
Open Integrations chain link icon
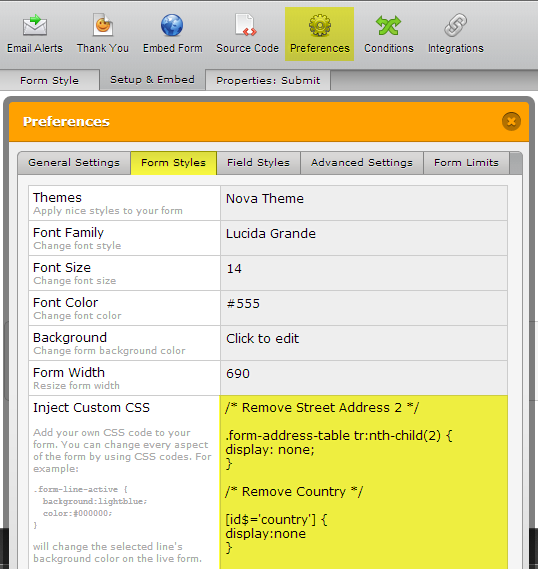tap(456, 25)
